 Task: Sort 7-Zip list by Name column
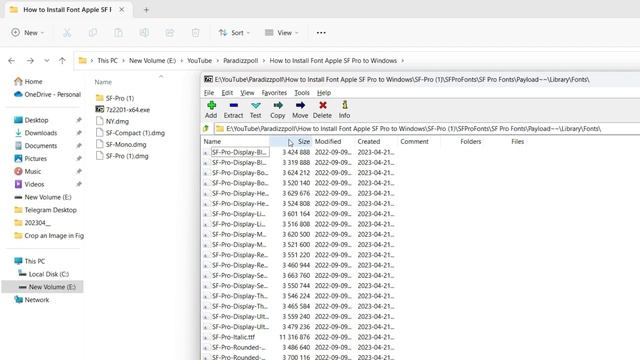(236, 142)
